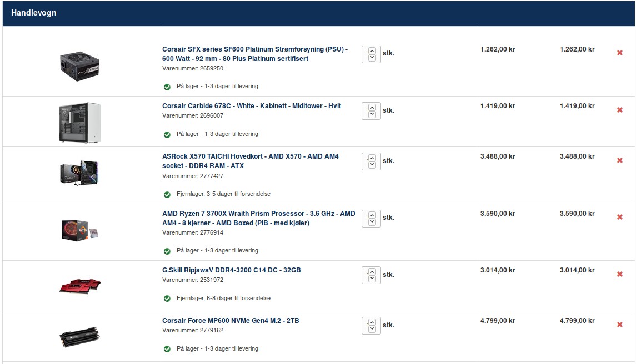Decrease quantity of Corsair Carbide 678C case
The height and width of the screenshot is (364, 636).
(x=372, y=114)
